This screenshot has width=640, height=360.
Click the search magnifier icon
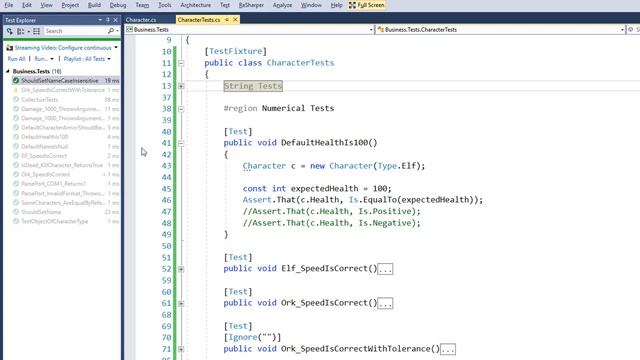click(111, 31)
